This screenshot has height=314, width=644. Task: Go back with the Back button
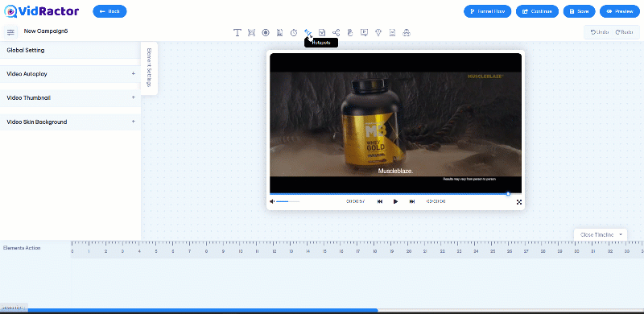click(109, 11)
